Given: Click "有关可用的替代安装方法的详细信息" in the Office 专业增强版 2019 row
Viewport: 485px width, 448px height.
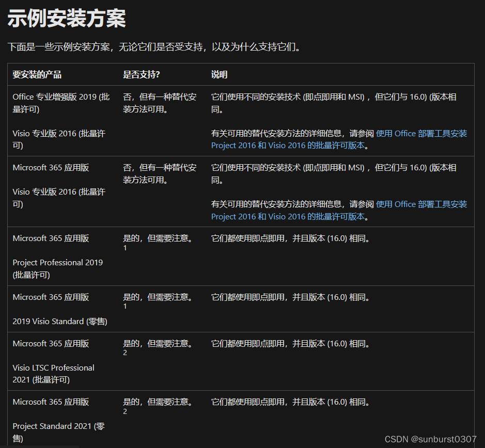Looking at the screenshot, I should [x=276, y=134].
